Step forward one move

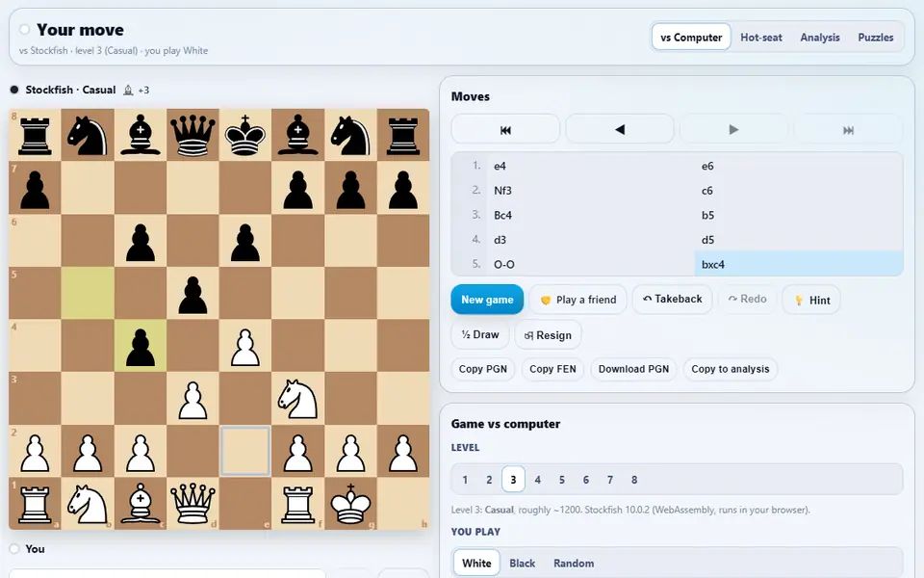click(733, 130)
